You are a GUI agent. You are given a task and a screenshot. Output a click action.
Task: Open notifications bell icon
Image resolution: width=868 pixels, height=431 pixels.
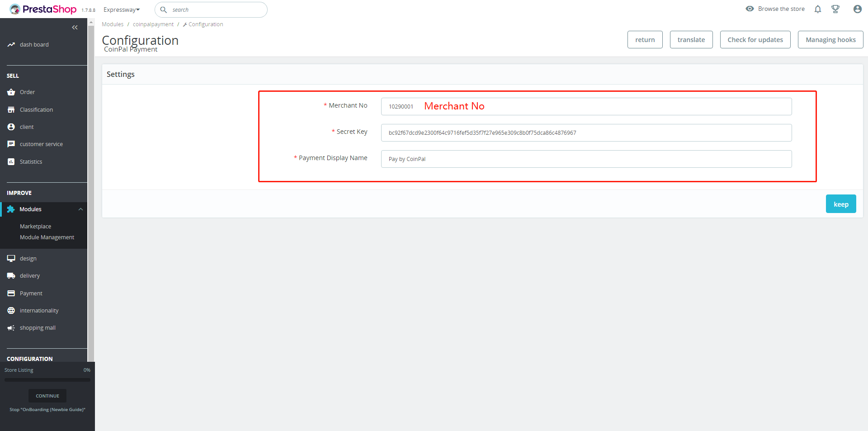point(818,9)
